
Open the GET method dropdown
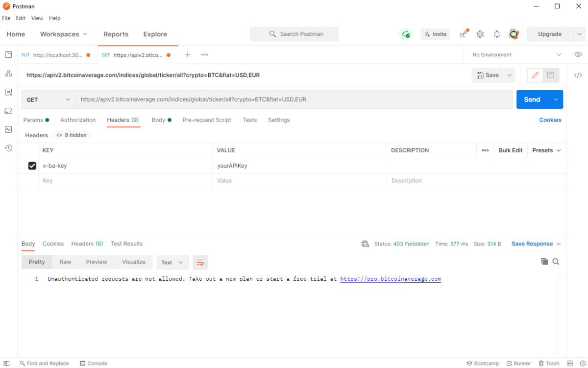point(49,99)
